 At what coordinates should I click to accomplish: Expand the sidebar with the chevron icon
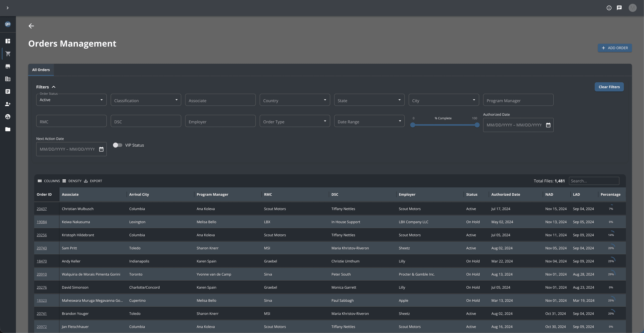[x=8, y=8]
